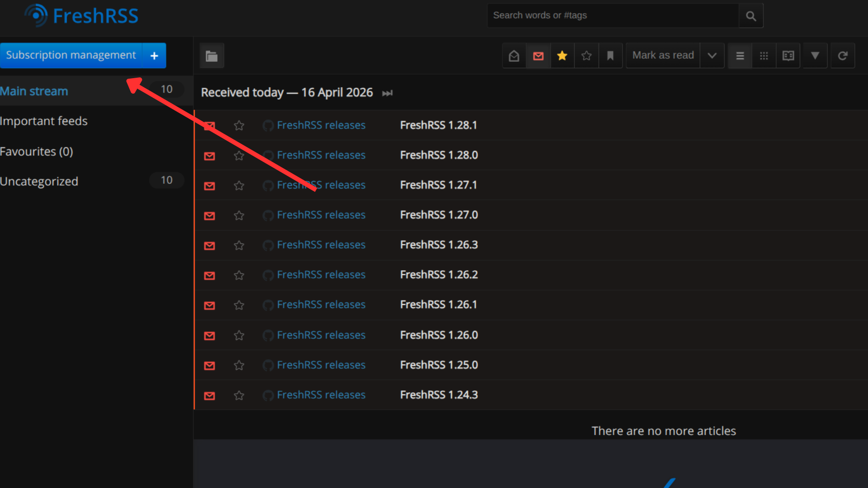Star the FreshRSS 1.28.1 article
This screenshot has height=488, width=868.
pyautogui.click(x=239, y=125)
